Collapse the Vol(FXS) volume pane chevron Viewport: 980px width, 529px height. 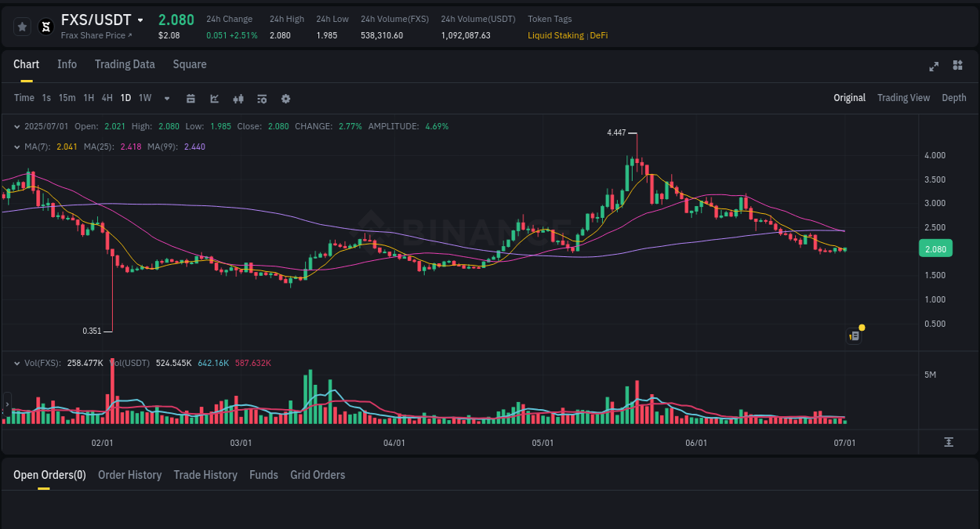(16, 363)
